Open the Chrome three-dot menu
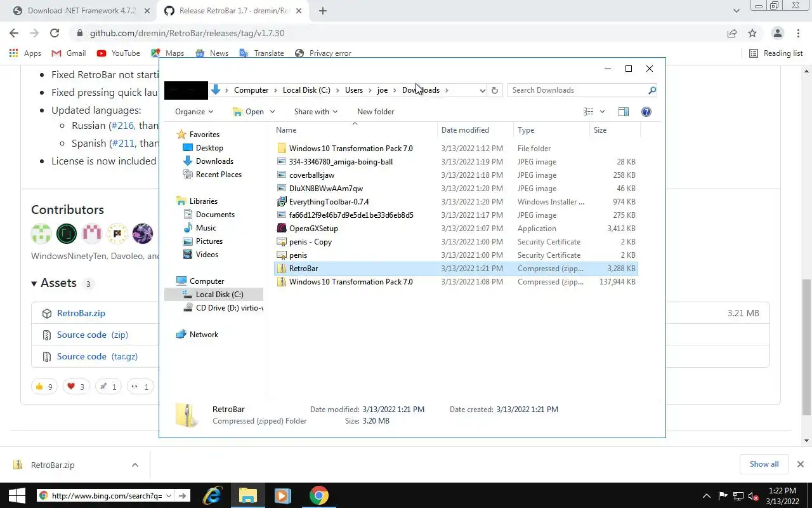Viewport: 812px width, 508px height. point(798,33)
